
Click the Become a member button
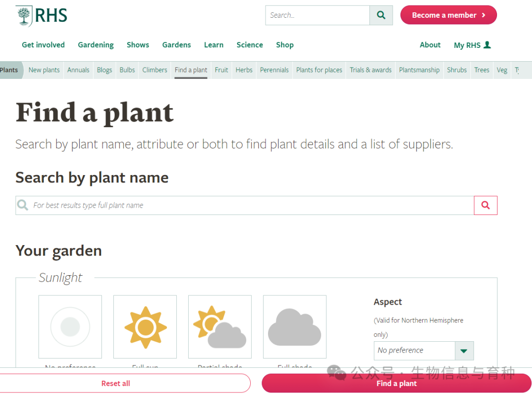pyautogui.click(x=449, y=15)
